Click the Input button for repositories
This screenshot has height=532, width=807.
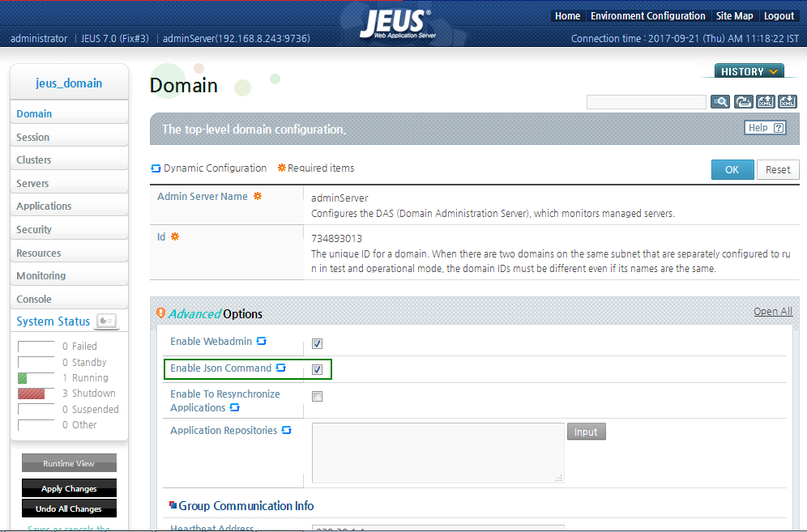[x=586, y=432]
